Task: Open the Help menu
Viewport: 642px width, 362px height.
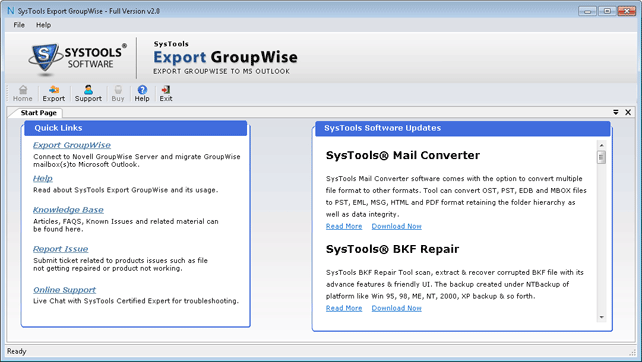Action: pos(43,25)
